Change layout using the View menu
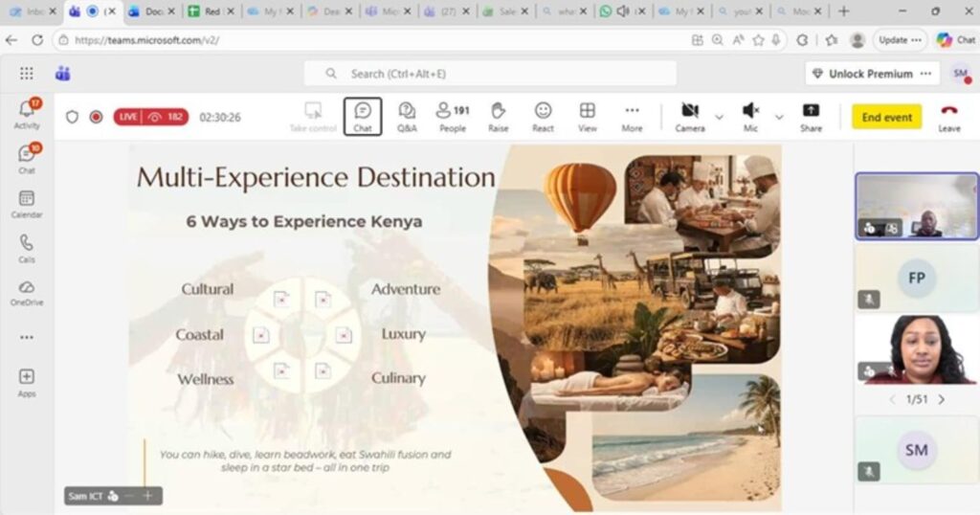The image size is (980, 515). click(x=588, y=117)
